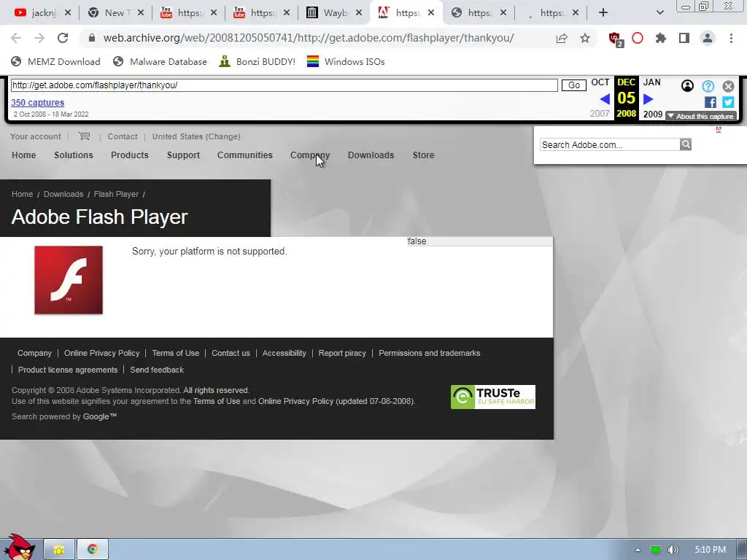Click the Wayback Go button
747x560 pixels.
coord(574,85)
